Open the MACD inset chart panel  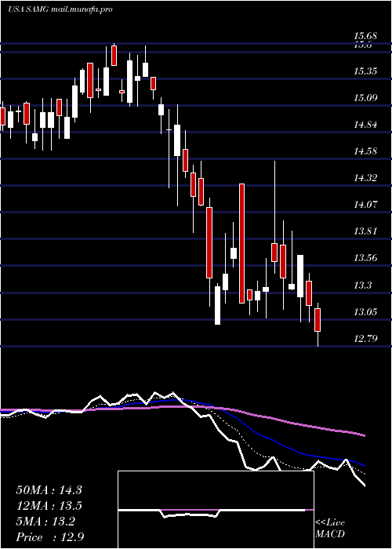point(216,510)
